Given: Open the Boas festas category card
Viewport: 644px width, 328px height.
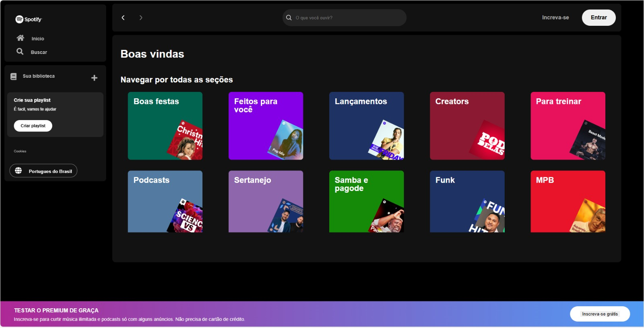Looking at the screenshot, I should point(165,126).
